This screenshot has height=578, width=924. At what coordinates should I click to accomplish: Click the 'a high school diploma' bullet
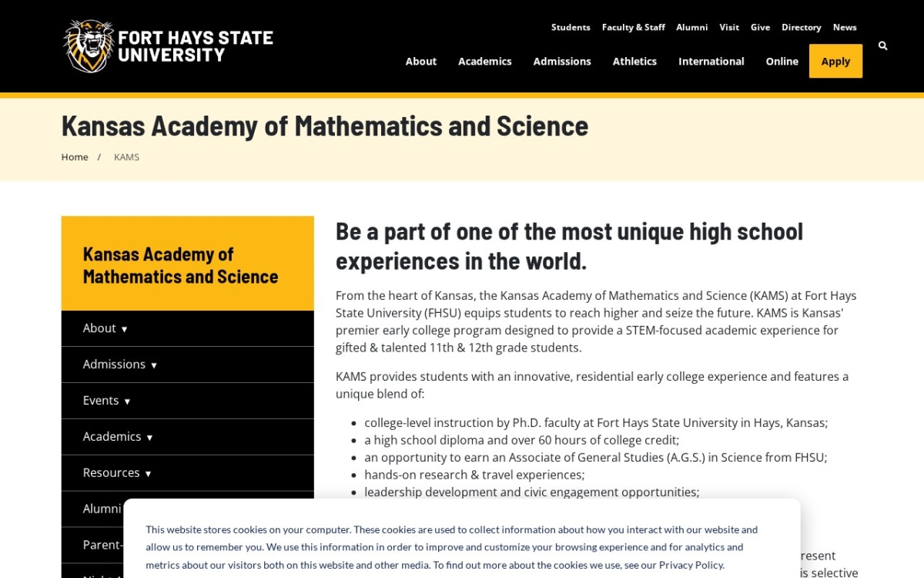click(521, 440)
